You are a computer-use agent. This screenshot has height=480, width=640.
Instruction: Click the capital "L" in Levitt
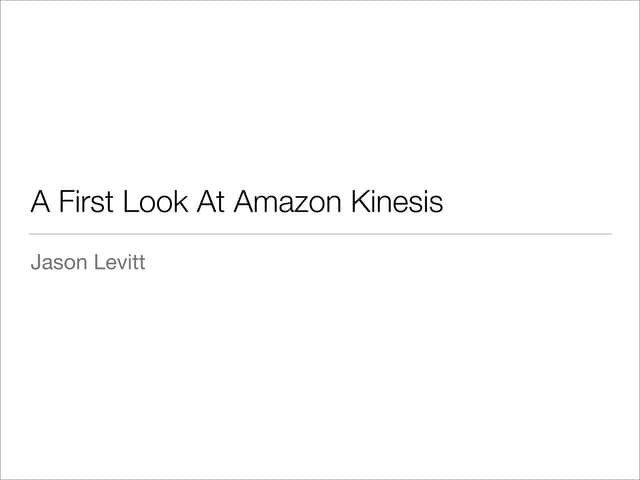pos(100,264)
